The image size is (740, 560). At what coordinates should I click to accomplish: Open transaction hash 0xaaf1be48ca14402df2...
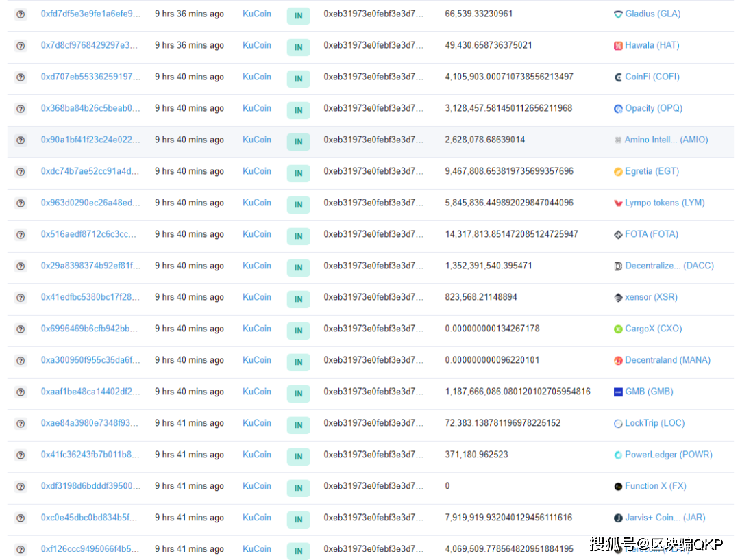coord(90,392)
